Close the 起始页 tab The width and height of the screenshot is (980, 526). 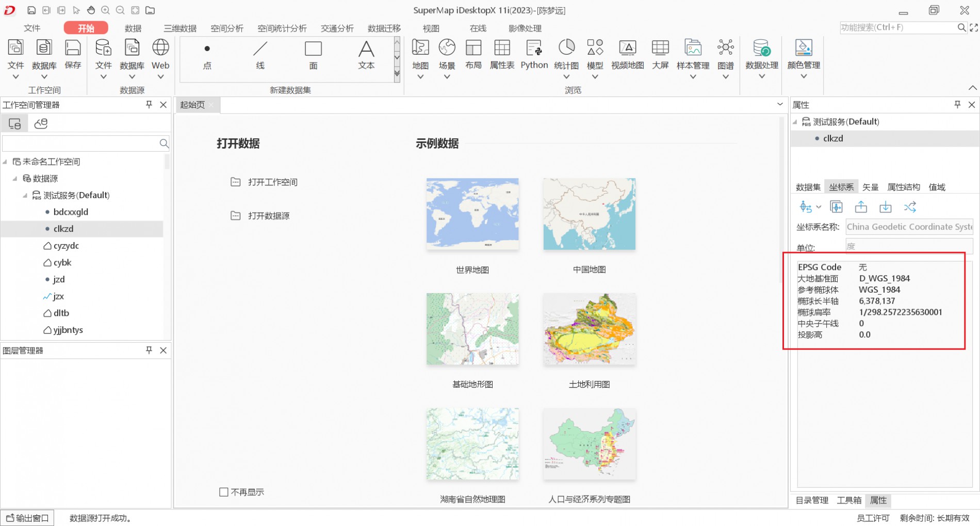coord(211,105)
